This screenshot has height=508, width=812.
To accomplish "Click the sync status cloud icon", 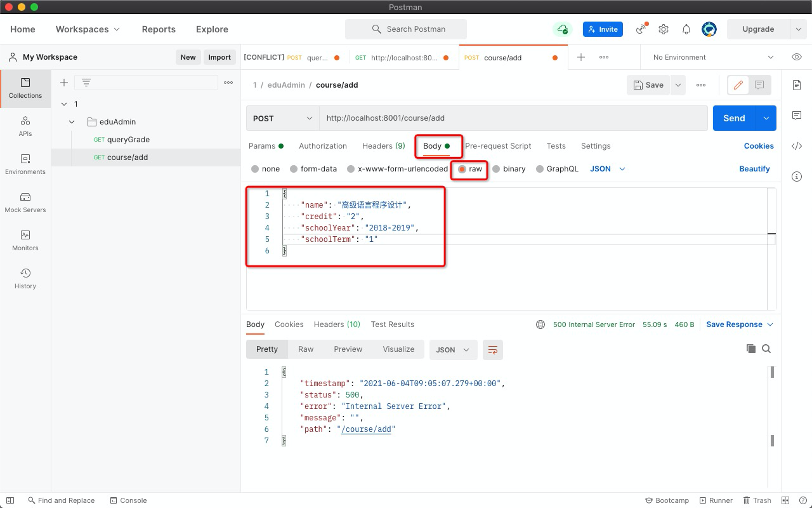I will pyautogui.click(x=562, y=29).
